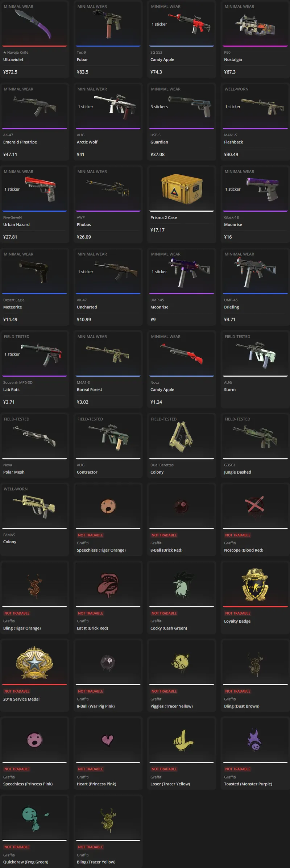The height and width of the screenshot is (868, 290).
Task: Open the Tec-9 Fubar weapon image
Action: point(108,23)
